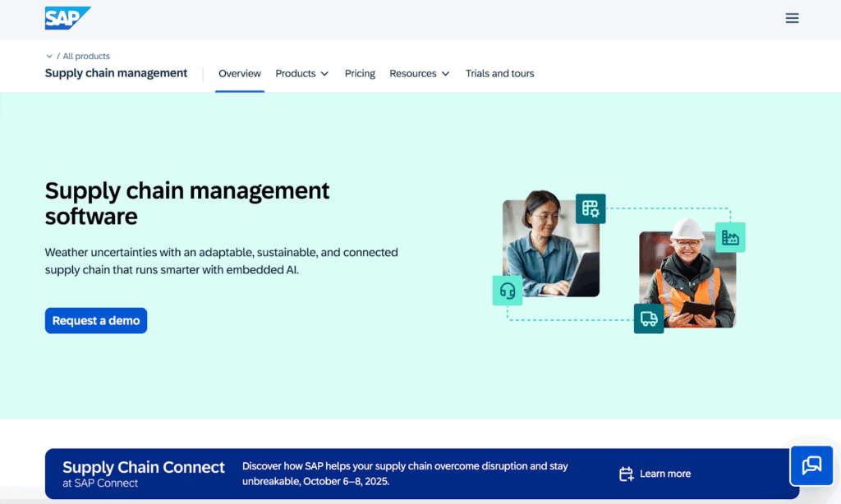Viewport: 841px width, 504px height.
Task: Open the hamburger navigation menu
Action: 792,18
